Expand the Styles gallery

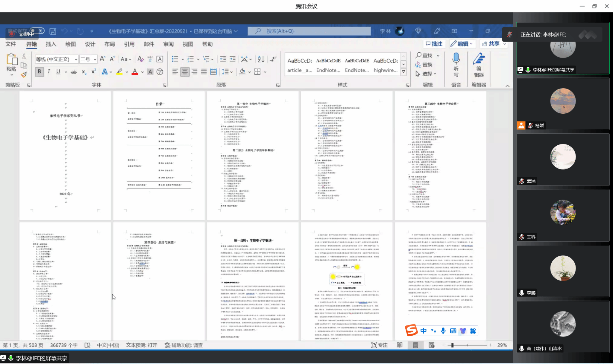coord(403,71)
